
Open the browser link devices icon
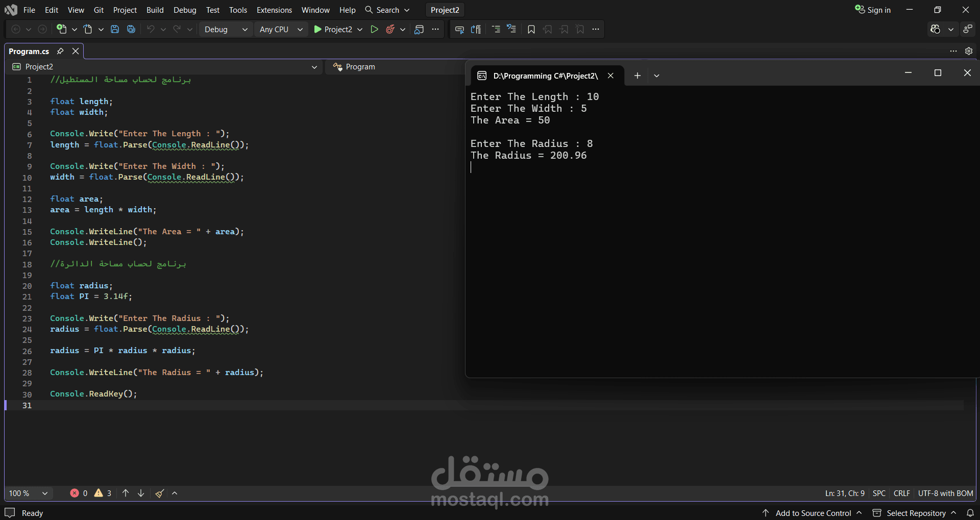[x=419, y=29]
